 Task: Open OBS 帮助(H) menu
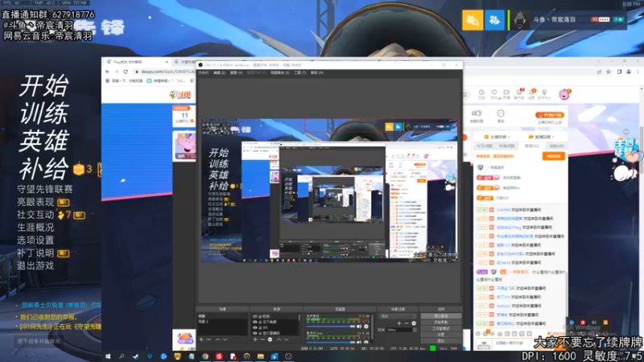tap(316, 72)
